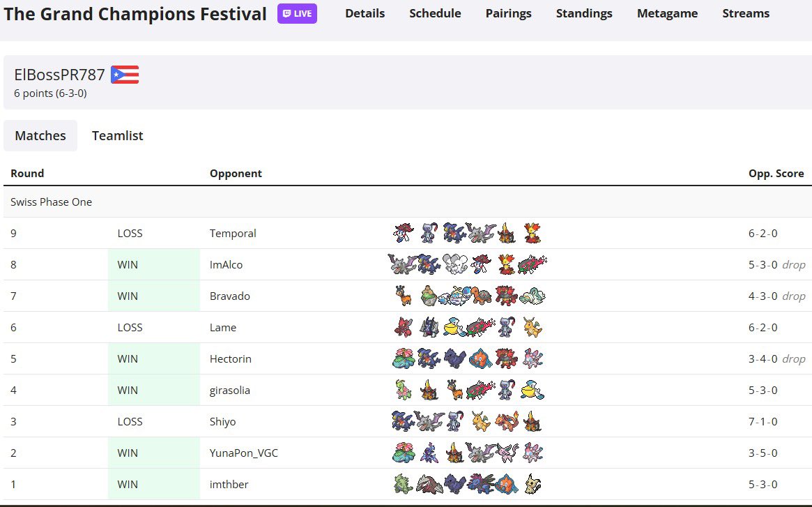The width and height of the screenshot is (812, 507).
Task: Click Meganium icon in girasolia's team
Action: (404, 391)
